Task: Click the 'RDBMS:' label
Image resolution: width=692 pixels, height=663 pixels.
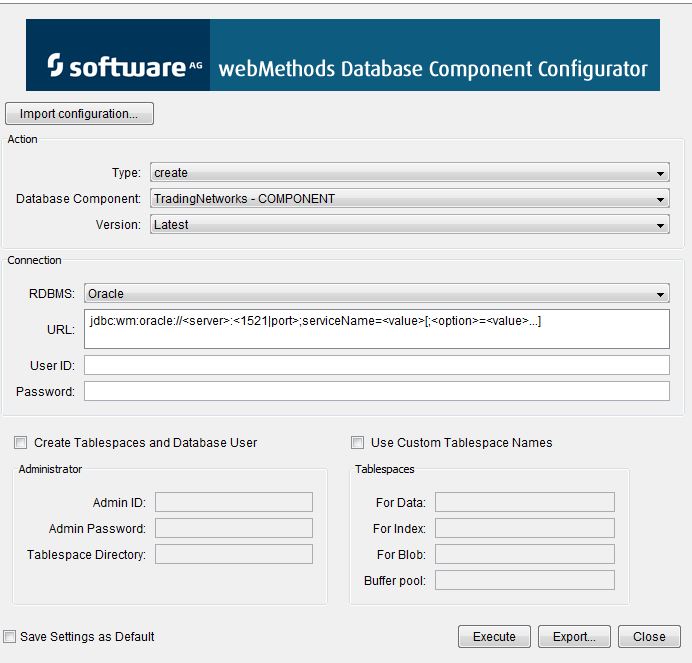Action: tap(52, 294)
